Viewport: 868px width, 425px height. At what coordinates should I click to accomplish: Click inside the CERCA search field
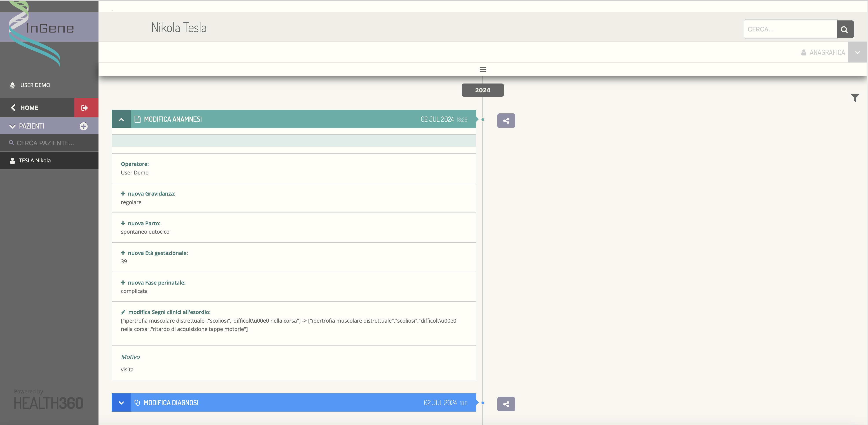[791, 29]
